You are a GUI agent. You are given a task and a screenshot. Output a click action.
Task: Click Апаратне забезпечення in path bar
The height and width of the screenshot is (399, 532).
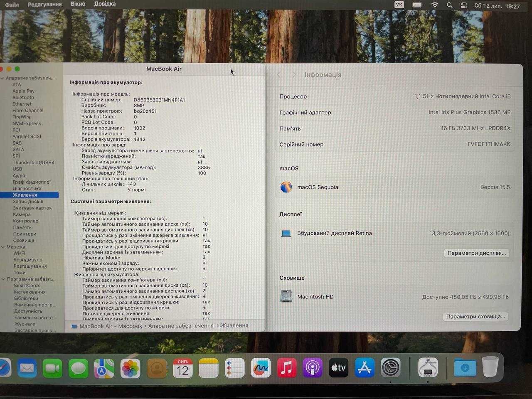[181, 326]
